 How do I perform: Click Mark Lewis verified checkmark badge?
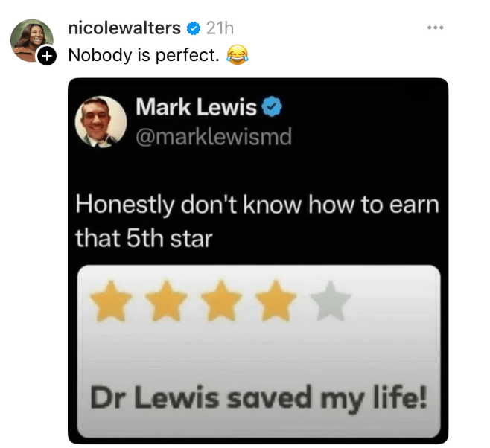click(x=272, y=106)
